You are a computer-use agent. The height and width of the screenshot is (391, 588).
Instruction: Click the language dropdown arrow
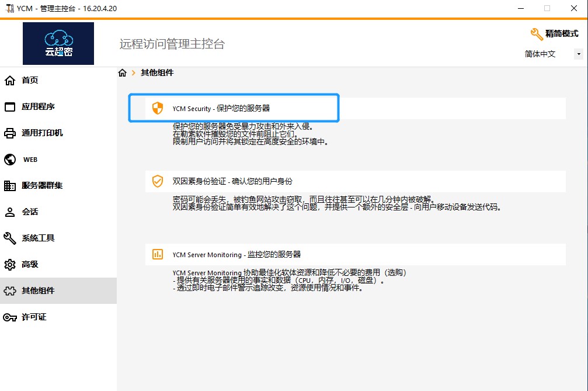pyautogui.click(x=579, y=54)
